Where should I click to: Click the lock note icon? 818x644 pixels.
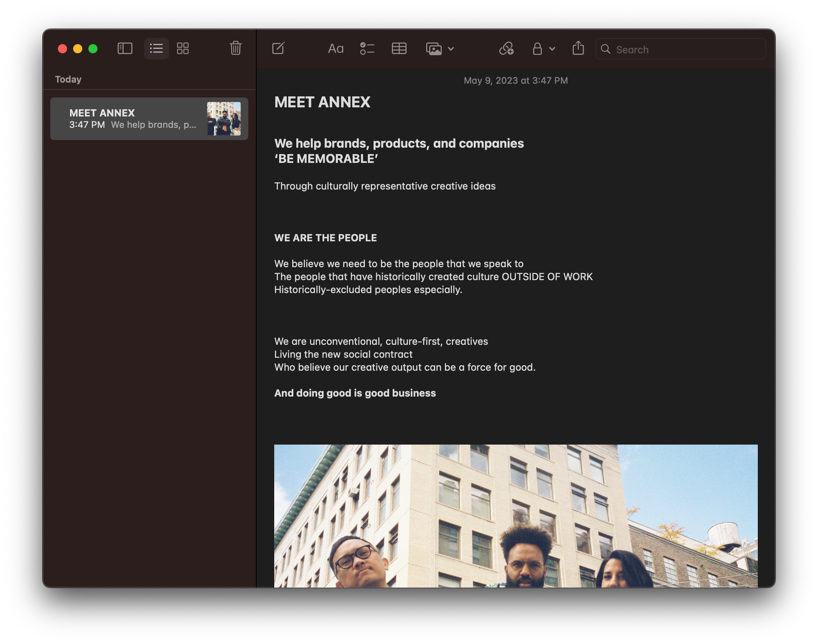[537, 49]
